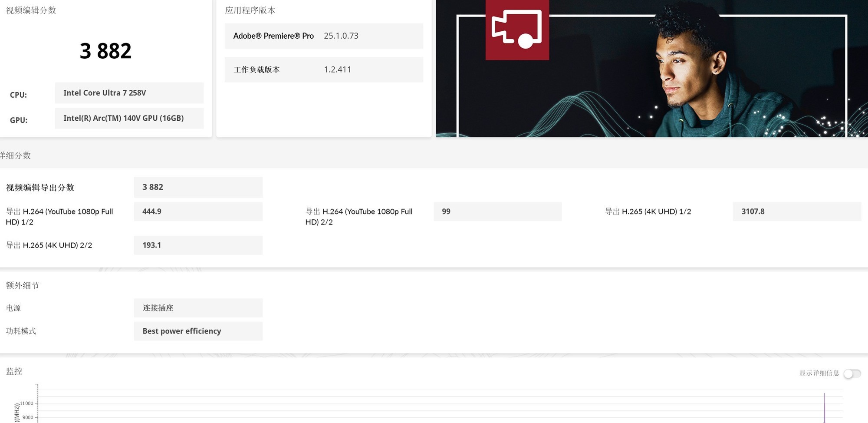
Task: Click the 详细分数 section header
Action: click(x=16, y=155)
